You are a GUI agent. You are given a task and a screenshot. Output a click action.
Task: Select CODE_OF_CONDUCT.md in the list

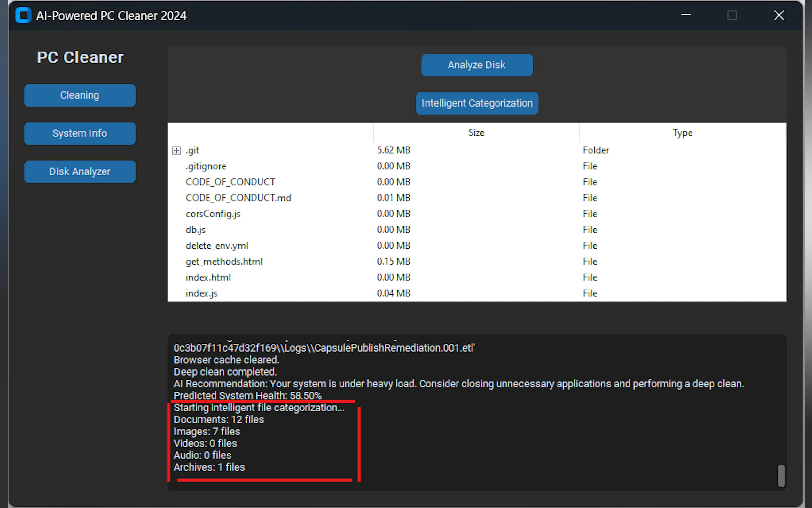[238, 198]
